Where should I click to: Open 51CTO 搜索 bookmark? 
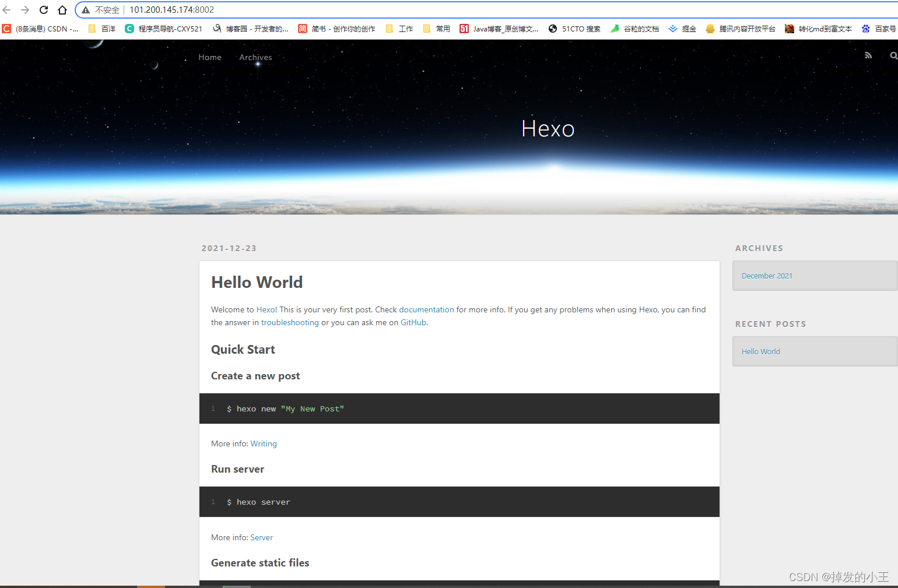pos(574,29)
